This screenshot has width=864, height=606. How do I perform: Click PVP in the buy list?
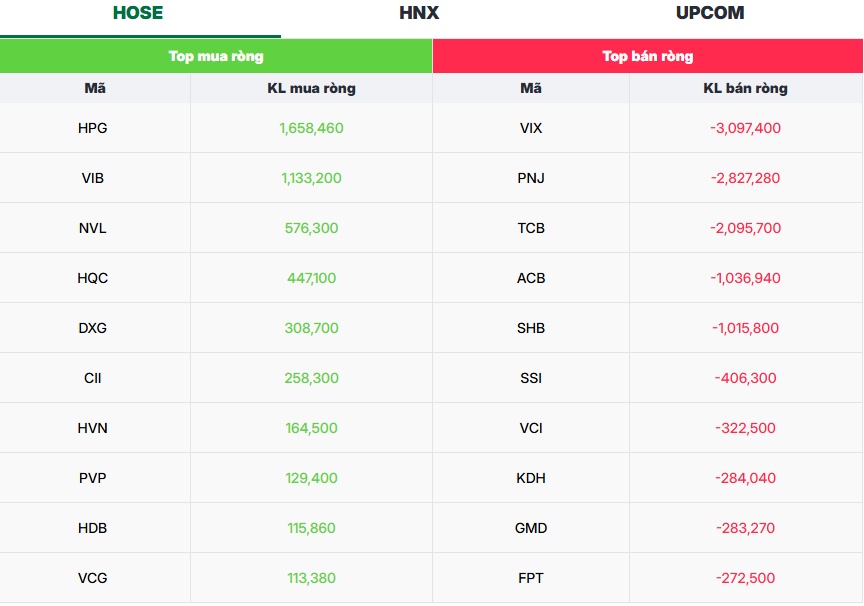tap(93, 478)
